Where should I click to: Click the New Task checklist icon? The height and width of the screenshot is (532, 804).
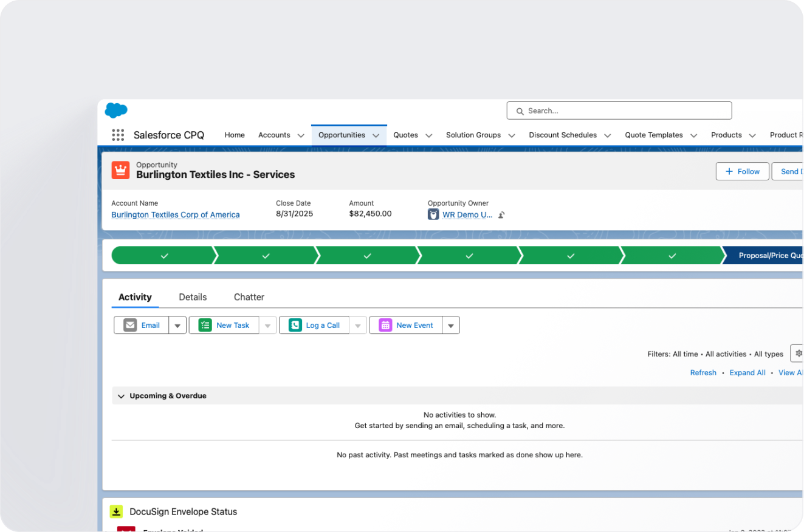click(x=205, y=326)
